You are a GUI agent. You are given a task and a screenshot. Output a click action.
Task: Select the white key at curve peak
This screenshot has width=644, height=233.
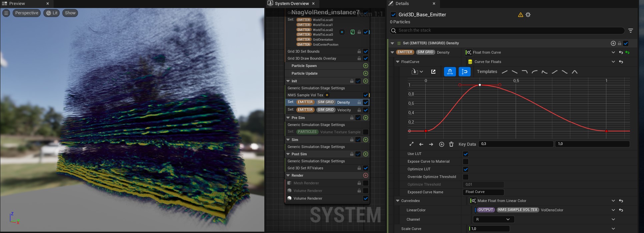coord(480,85)
